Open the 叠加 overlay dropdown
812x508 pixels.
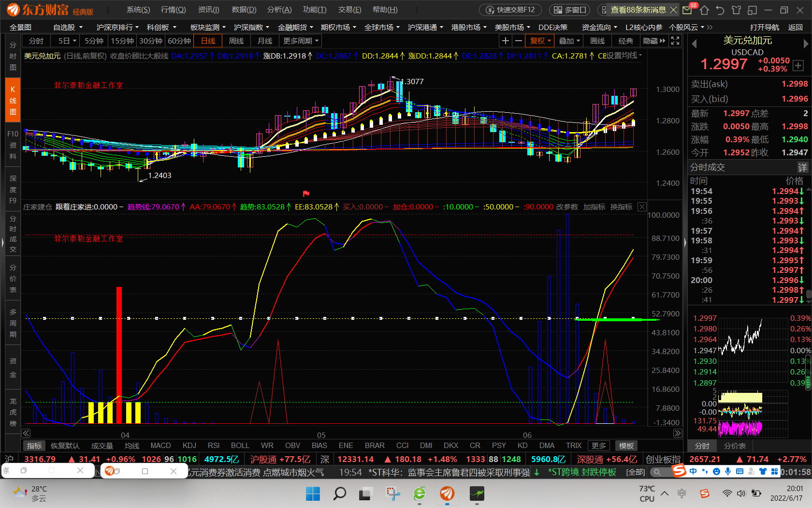click(x=569, y=41)
